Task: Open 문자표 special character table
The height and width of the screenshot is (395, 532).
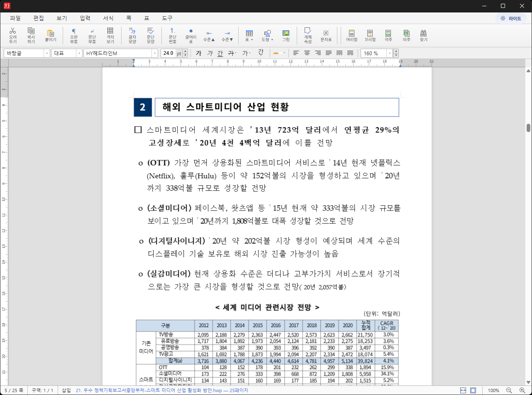Action: pos(326,36)
